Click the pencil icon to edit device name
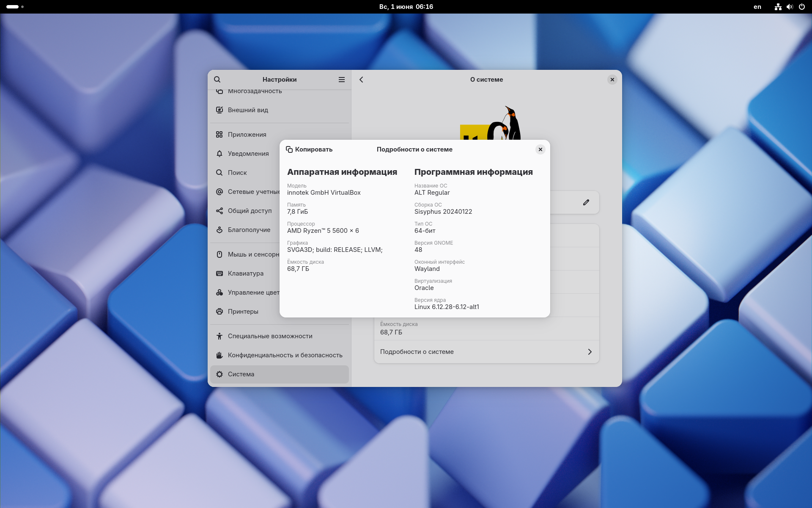The width and height of the screenshot is (812, 508). coord(586,202)
